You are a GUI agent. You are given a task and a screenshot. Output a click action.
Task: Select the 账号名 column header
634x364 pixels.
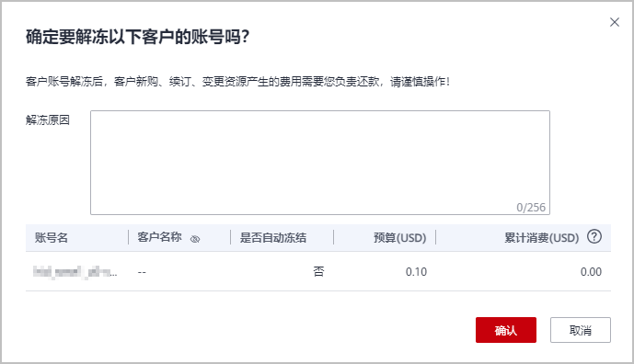(51, 237)
